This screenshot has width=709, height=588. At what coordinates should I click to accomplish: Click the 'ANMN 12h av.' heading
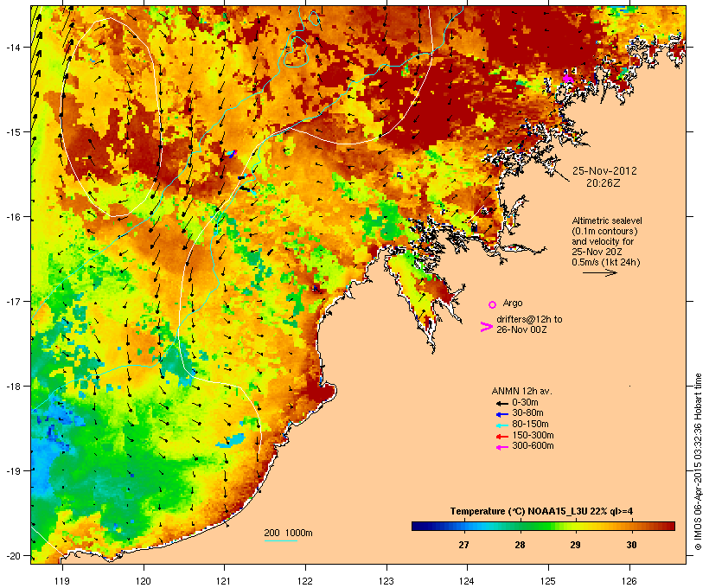coord(521,391)
